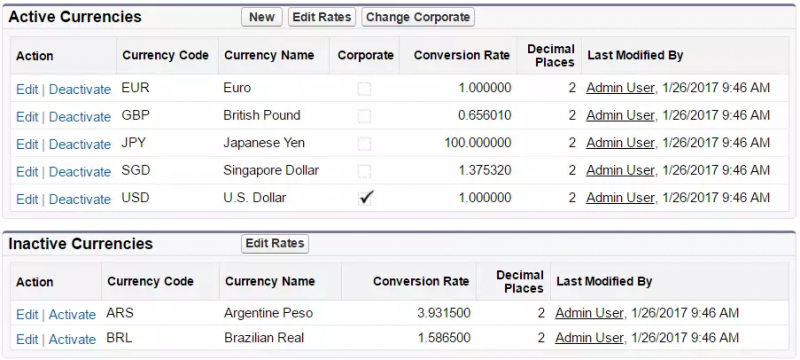This screenshot has width=800, height=360.
Task: Edit the EUR currency row
Action: (x=27, y=89)
